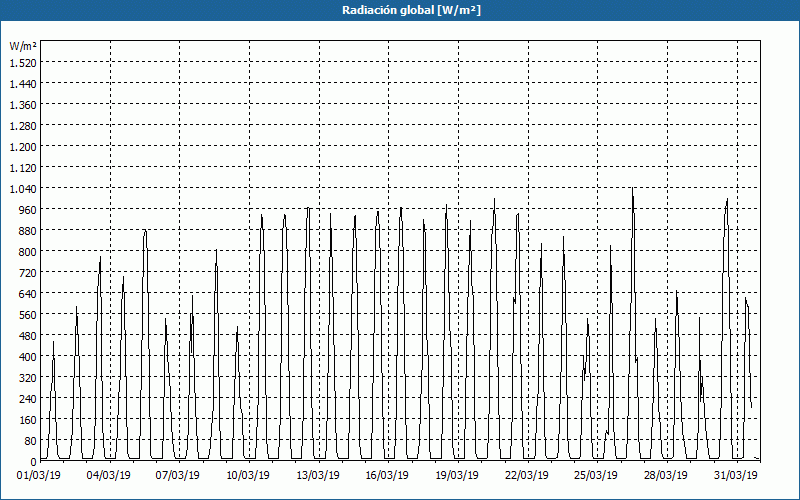Click the 880 y-axis value
Image resolution: width=800 pixels, height=500 pixels.
[x=28, y=231]
